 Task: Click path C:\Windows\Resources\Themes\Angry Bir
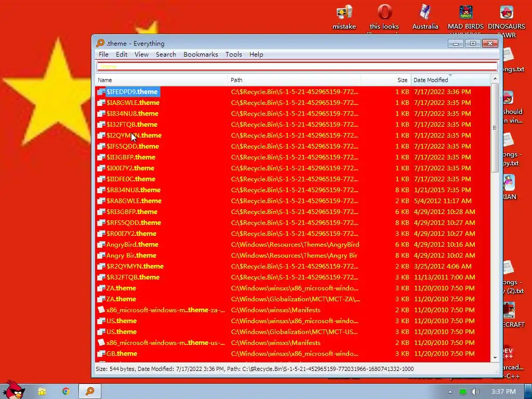[294, 255]
